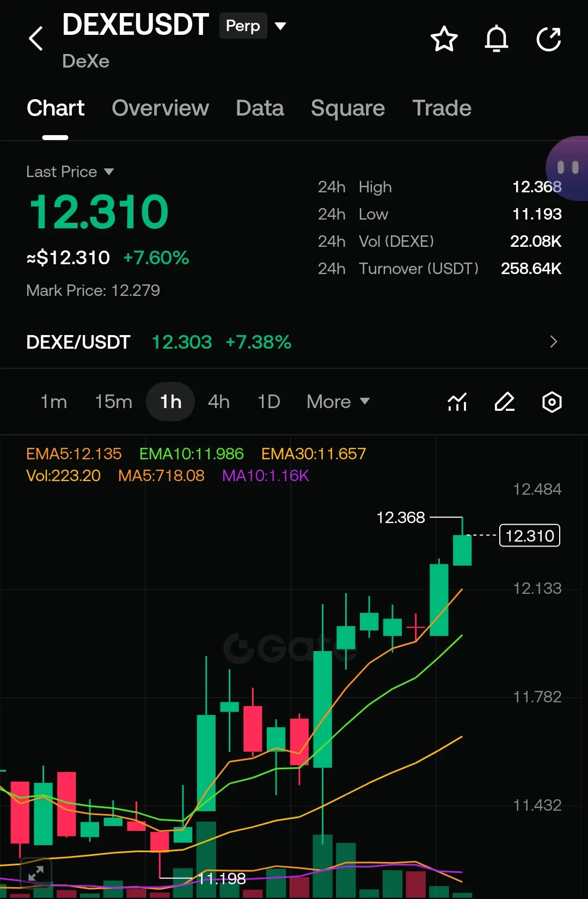Select the 4h timeframe

coord(219,402)
